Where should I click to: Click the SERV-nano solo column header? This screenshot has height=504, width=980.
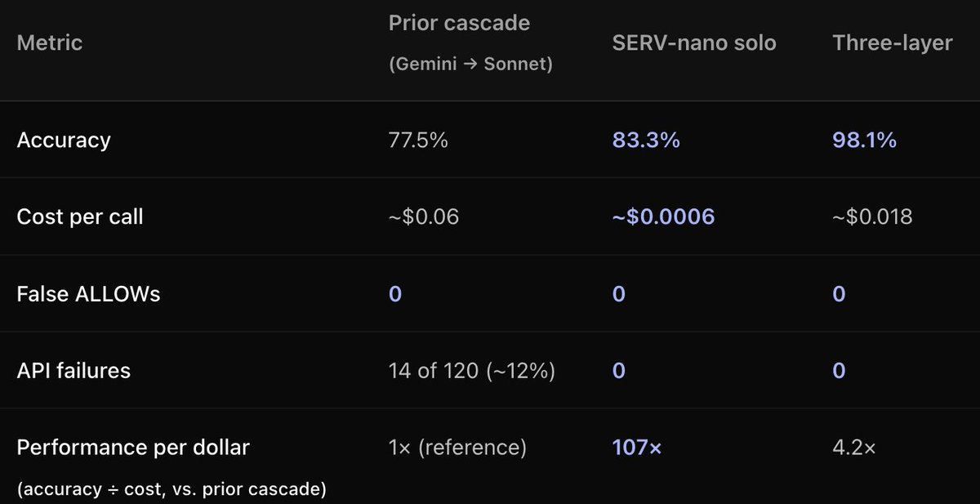[x=694, y=42]
